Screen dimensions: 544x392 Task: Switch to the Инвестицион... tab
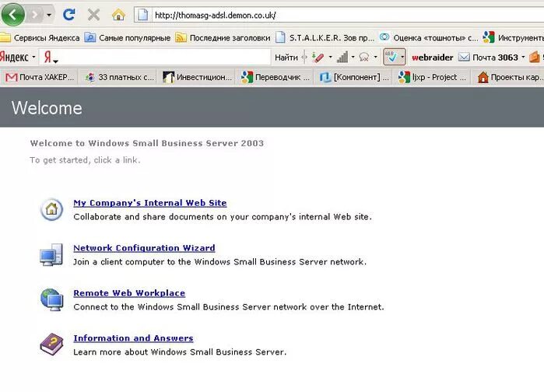198,77
